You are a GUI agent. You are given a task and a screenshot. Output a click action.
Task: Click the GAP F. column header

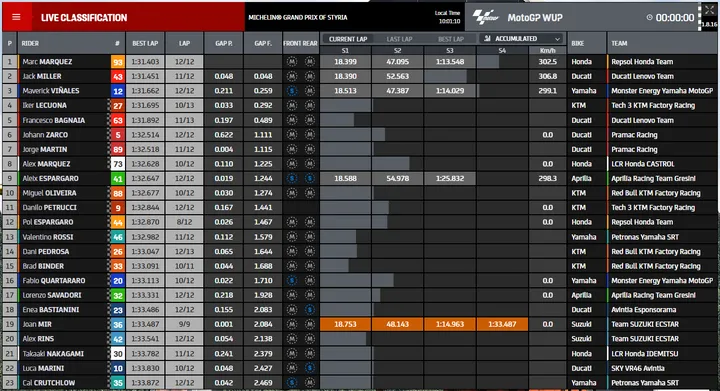tap(263, 44)
